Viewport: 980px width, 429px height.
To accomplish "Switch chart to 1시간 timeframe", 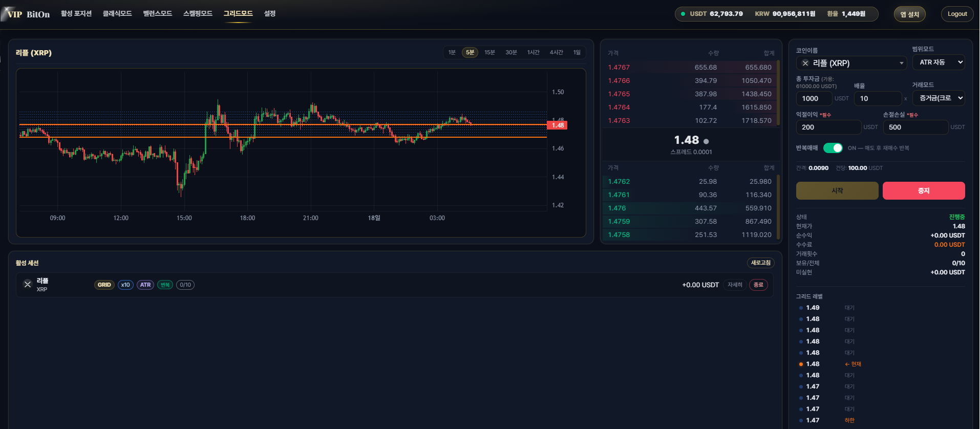I will click(x=533, y=53).
